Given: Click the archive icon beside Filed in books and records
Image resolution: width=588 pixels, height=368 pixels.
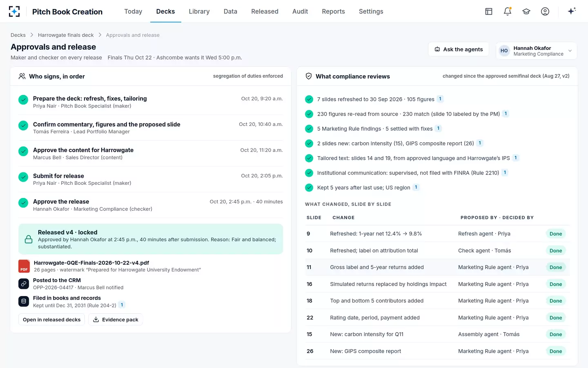Looking at the screenshot, I should (x=24, y=301).
